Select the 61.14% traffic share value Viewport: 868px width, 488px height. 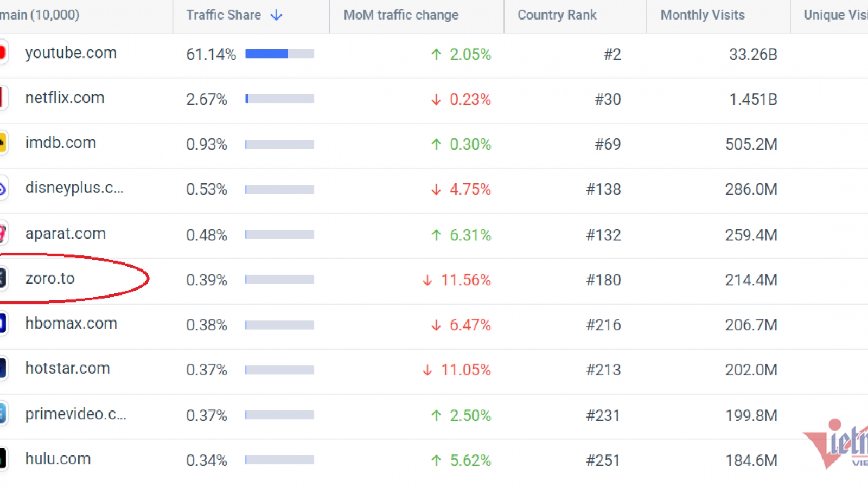[211, 54]
